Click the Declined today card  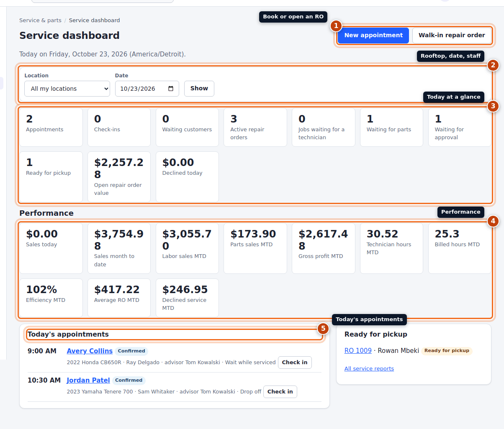187,177
